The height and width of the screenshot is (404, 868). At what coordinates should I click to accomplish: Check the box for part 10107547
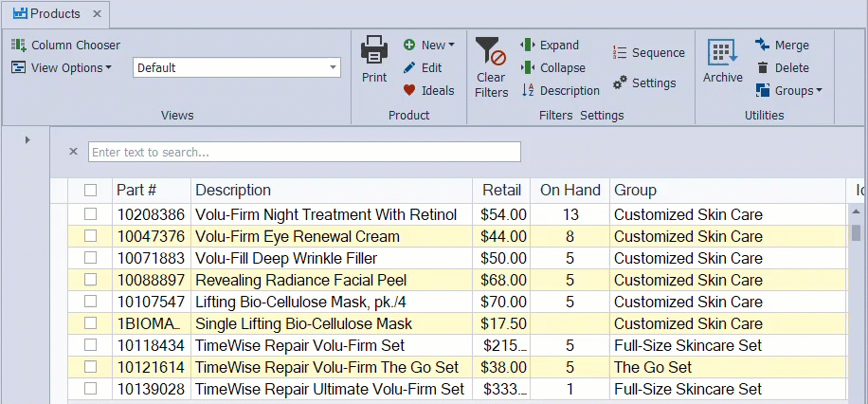[90, 302]
